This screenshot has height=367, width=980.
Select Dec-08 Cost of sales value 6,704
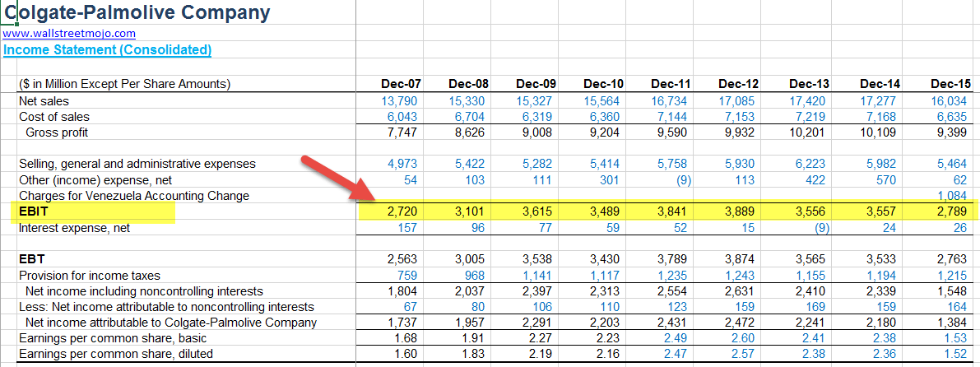469,116
